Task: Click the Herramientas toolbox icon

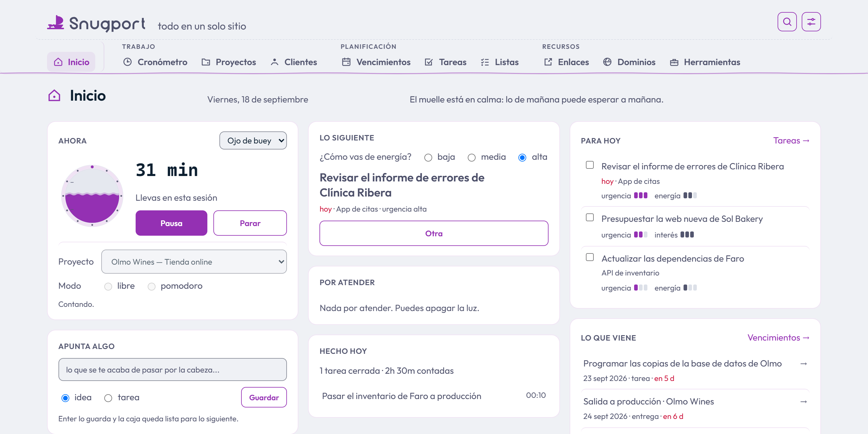Action: [674, 62]
